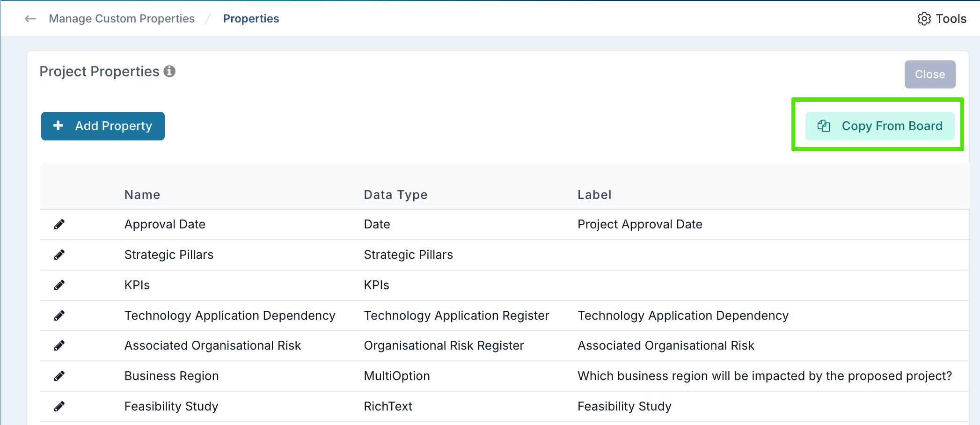
Task: Edit the Strategic Pillars property pencil
Action: (59, 255)
